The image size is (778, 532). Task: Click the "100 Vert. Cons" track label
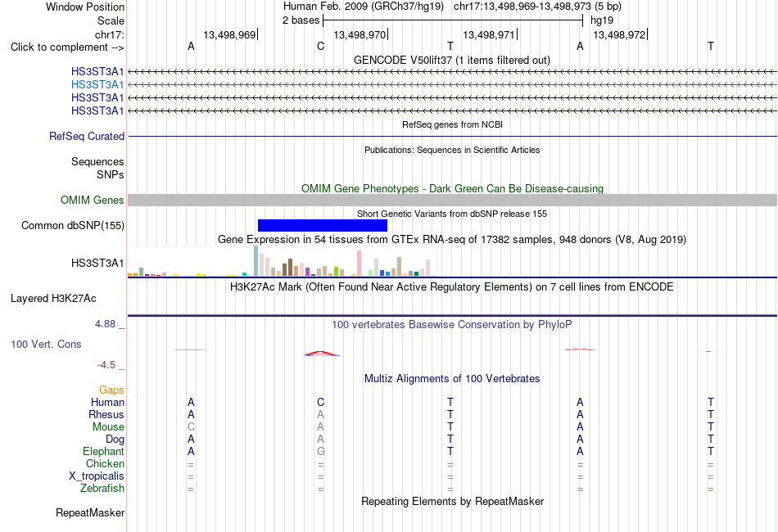click(x=46, y=344)
